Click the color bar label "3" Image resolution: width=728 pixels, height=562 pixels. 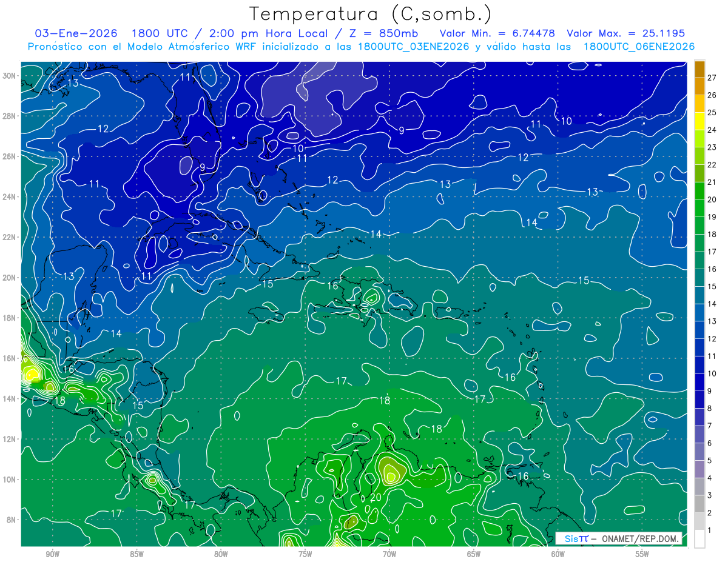[x=710, y=495]
